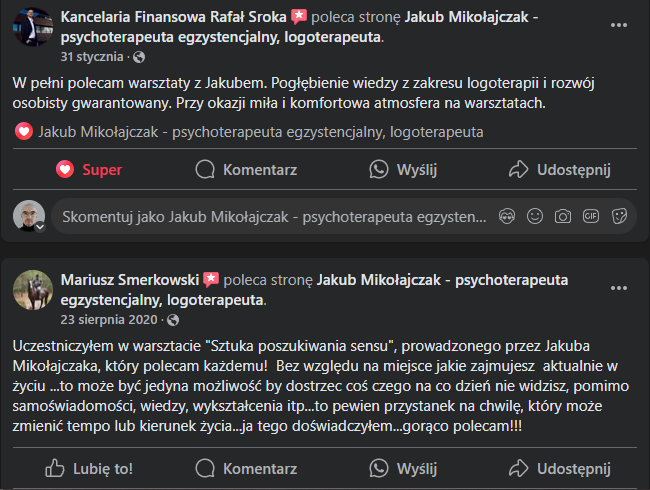Image resolution: width=650 pixels, height=490 pixels.
Task: Click the Super reaction on first post
Action: click(x=90, y=170)
